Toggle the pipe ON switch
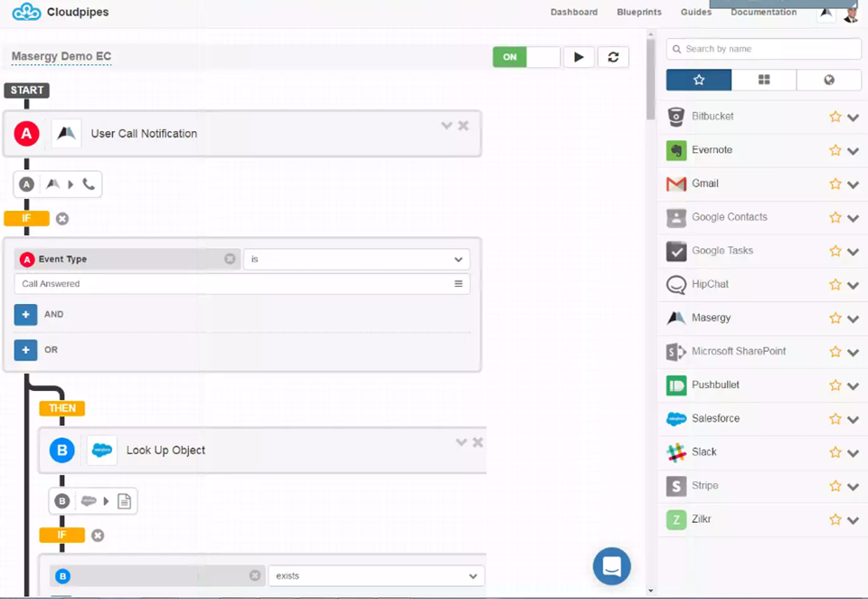The image size is (868, 599). coord(526,57)
